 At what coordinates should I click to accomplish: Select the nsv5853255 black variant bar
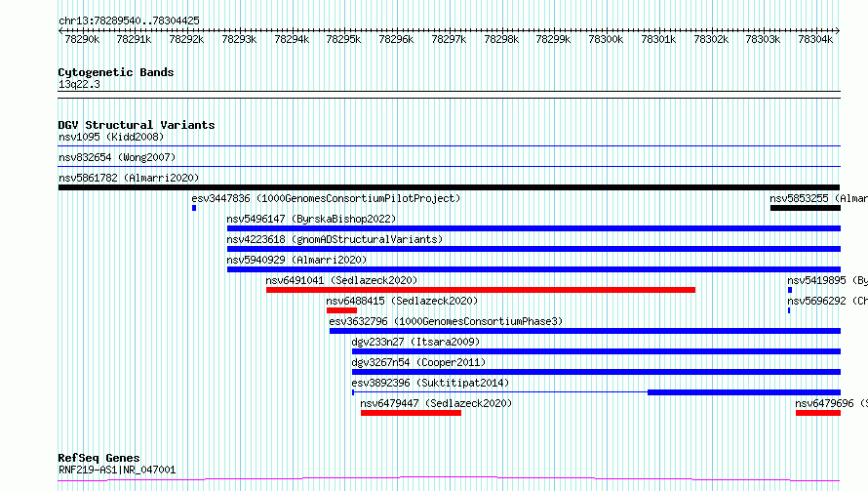pos(805,208)
